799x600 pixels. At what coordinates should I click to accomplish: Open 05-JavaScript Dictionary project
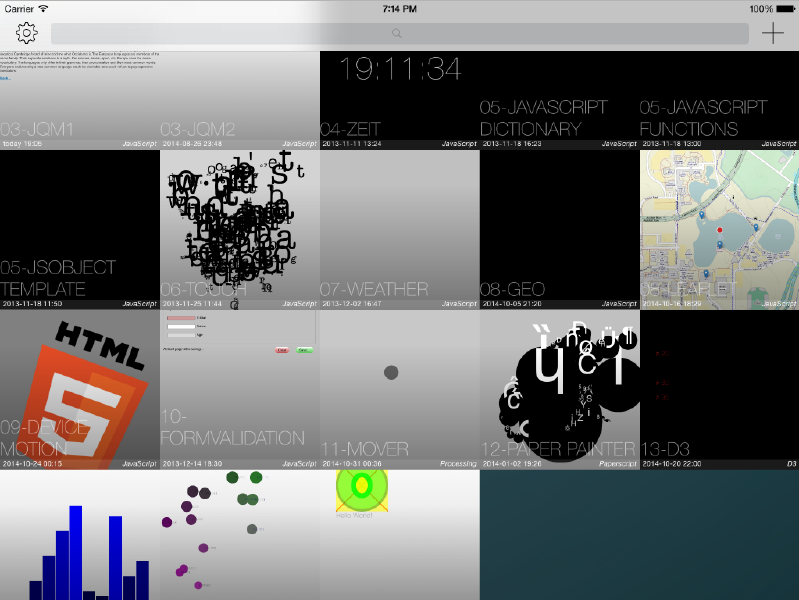pos(559,100)
